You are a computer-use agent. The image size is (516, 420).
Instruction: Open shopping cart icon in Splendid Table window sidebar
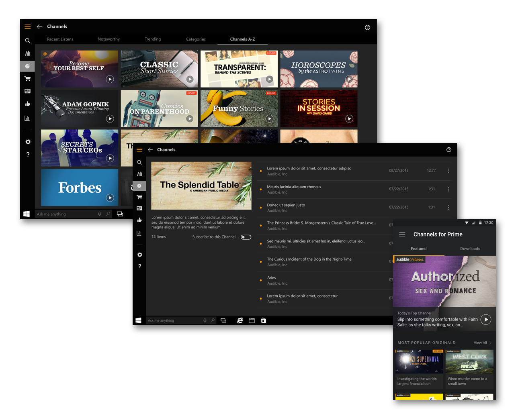(139, 197)
